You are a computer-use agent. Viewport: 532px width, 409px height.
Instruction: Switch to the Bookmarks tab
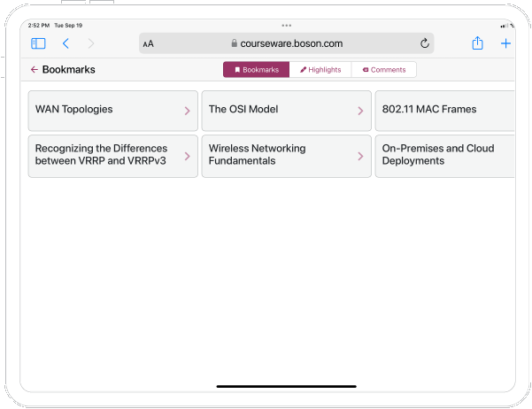pos(256,69)
